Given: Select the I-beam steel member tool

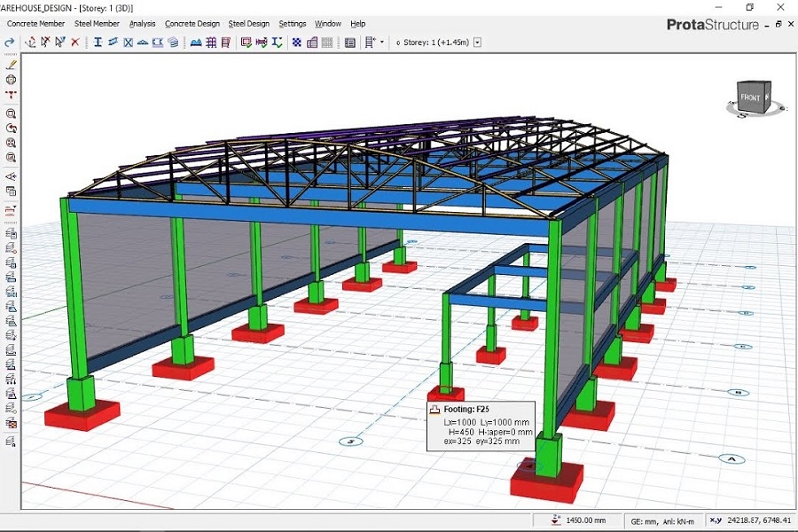Looking at the screenshot, I should point(98,43).
